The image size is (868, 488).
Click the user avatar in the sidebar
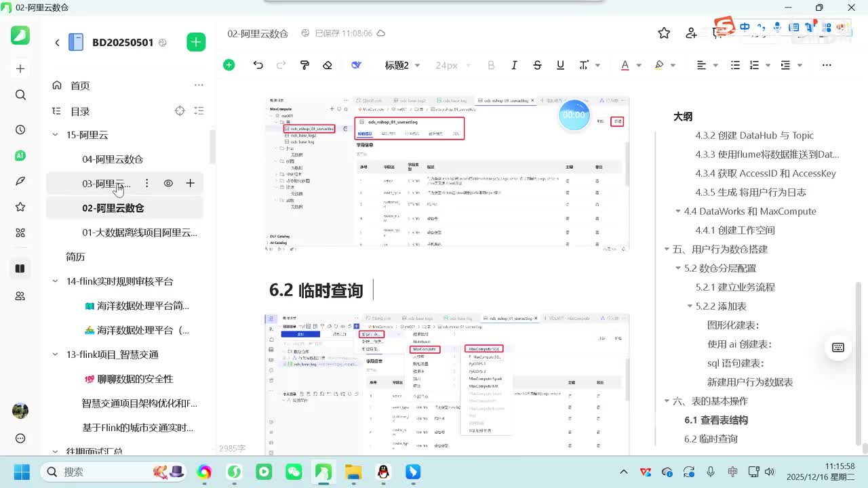(x=20, y=410)
